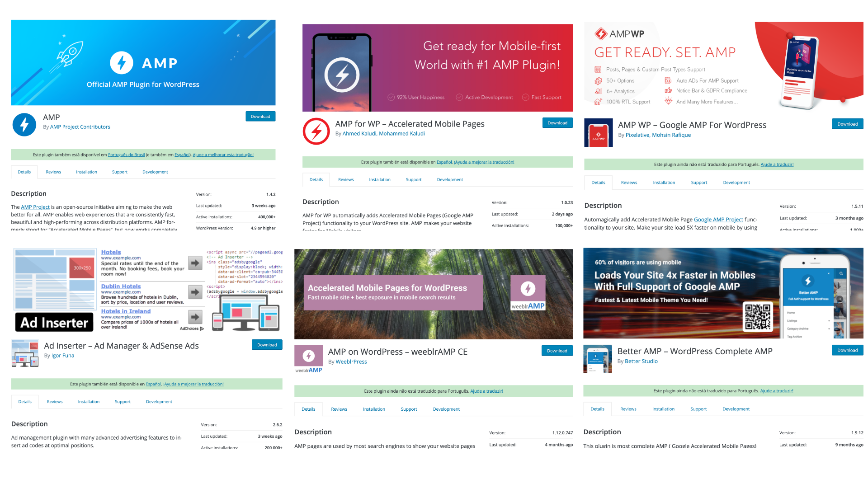This screenshot has width=868, height=488.
Task: Download AMP for WP Accelerated Mobile Pages
Action: tap(557, 123)
